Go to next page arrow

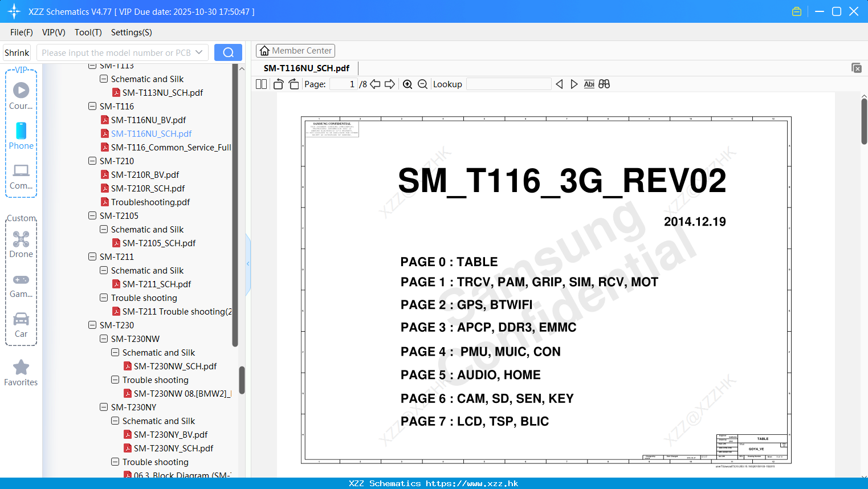click(390, 84)
